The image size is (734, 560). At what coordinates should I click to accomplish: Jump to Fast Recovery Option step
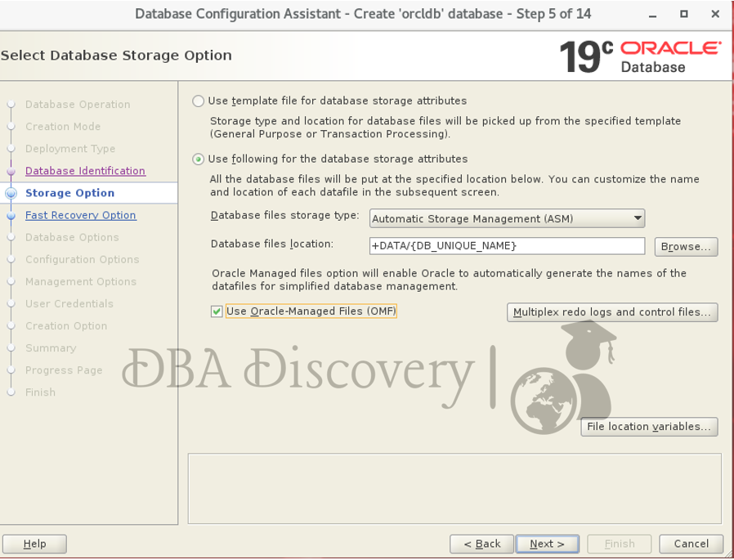tap(80, 215)
